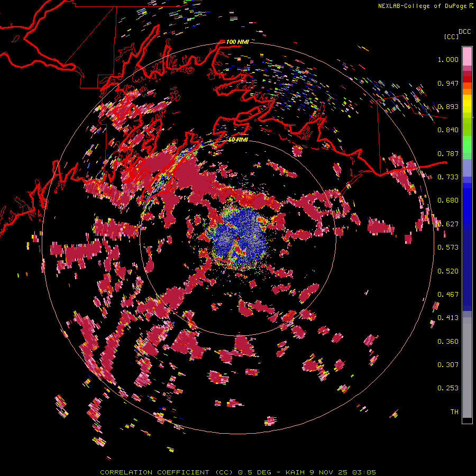Image resolution: width=476 pixels, height=476 pixels.
Task: Click the 0.680 color scale value
Action: (448, 200)
